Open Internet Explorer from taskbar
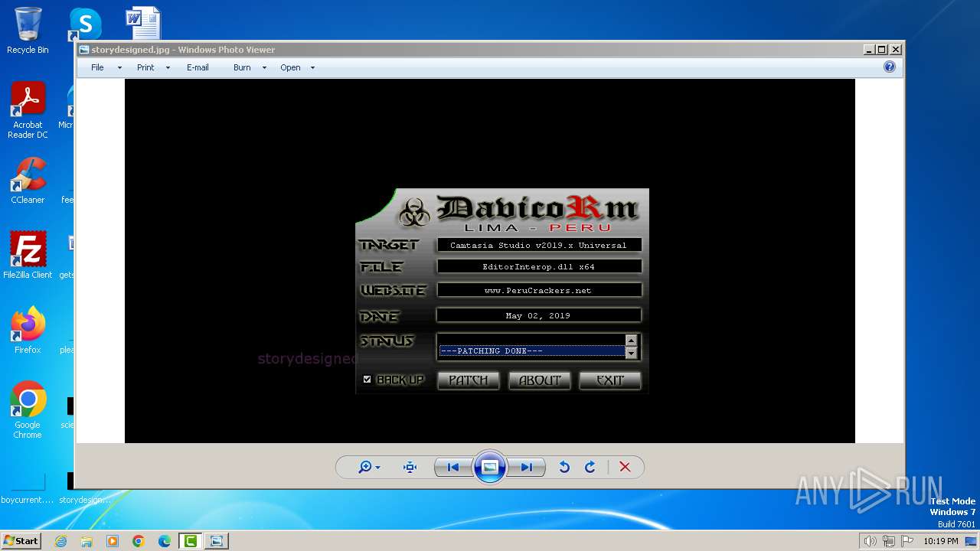 coord(61,541)
